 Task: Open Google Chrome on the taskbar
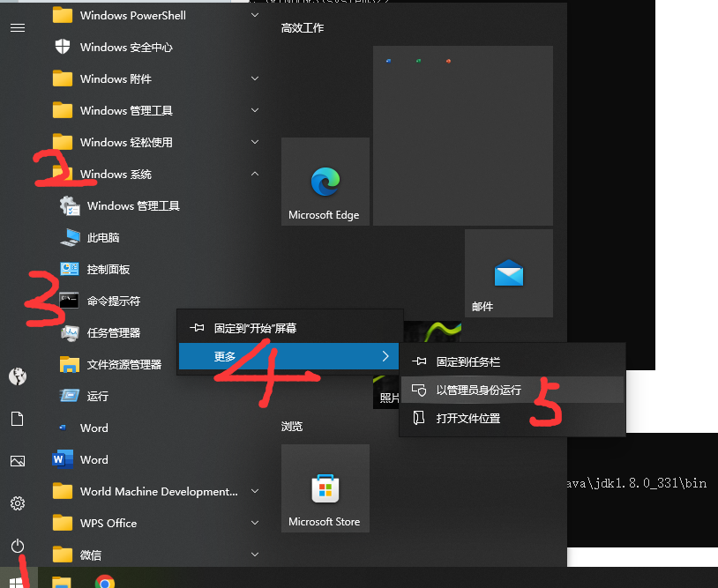click(105, 582)
